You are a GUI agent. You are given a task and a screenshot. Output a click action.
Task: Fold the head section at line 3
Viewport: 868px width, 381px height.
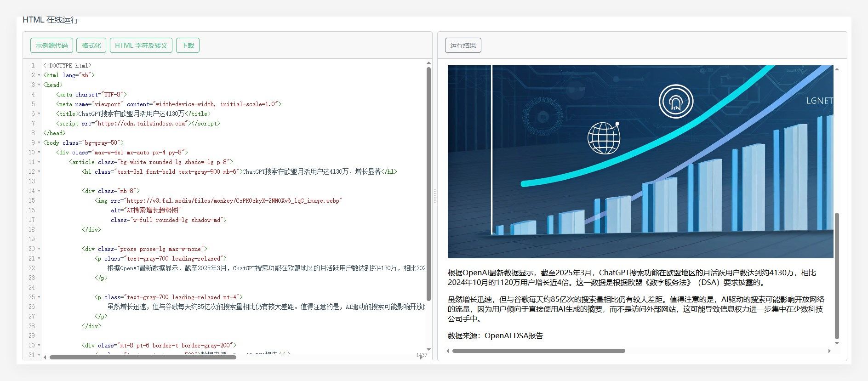point(39,85)
